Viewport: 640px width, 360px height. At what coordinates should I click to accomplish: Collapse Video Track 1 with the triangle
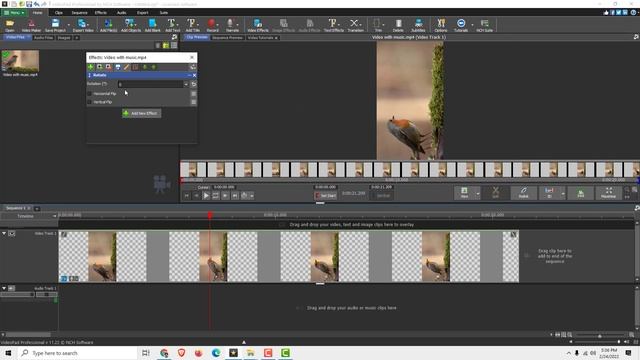(x=4, y=233)
